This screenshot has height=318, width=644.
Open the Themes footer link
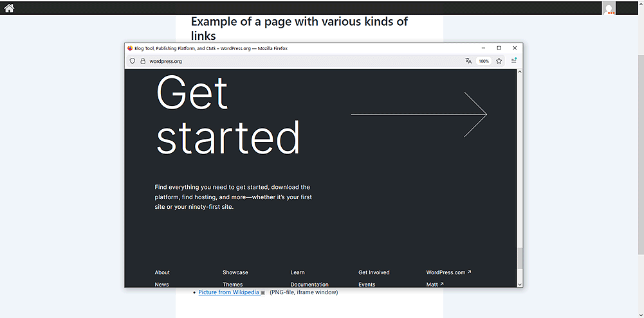tap(232, 285)
